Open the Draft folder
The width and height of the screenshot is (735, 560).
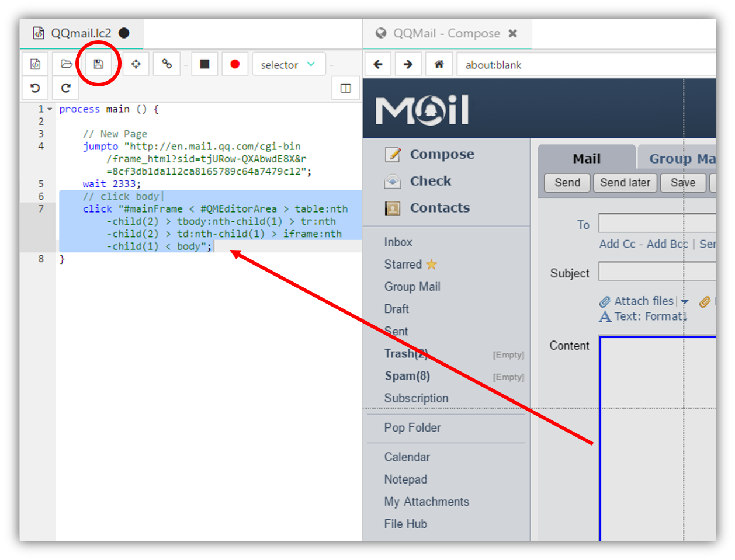click(396, 308)
